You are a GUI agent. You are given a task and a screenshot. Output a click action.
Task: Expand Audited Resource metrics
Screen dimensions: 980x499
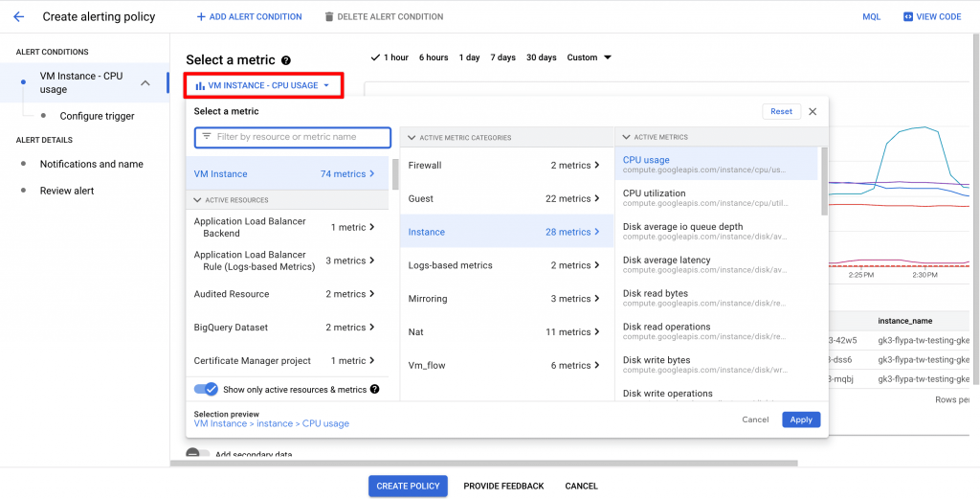(x=287, y=294)
